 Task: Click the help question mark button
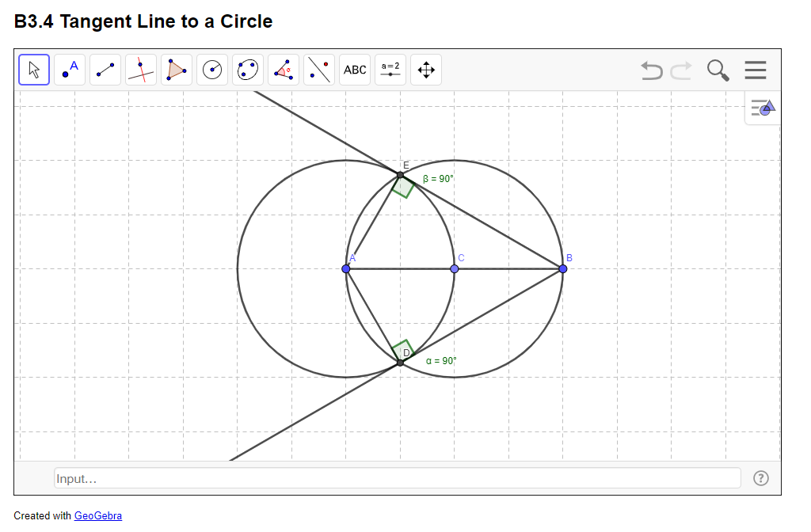[761, 477]
